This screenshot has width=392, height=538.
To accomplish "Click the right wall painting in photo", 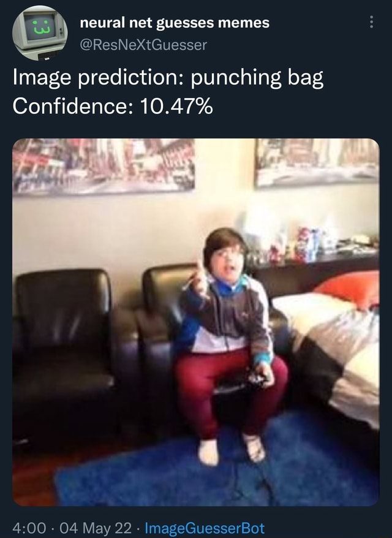I will [x=317, y=162].
